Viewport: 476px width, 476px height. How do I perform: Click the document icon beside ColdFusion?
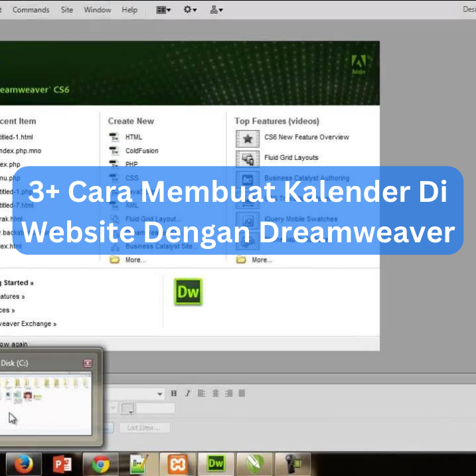tap(114, 151)
